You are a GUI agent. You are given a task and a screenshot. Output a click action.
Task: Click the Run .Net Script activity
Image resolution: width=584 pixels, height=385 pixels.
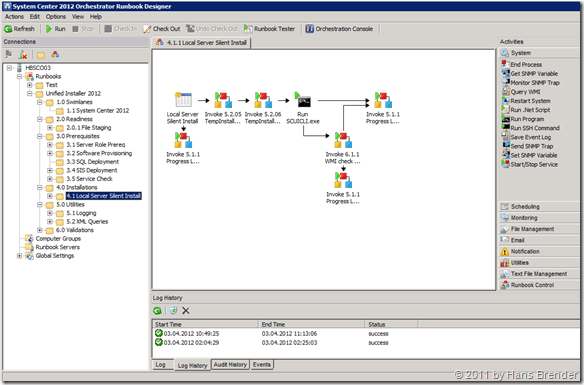point(526,110)
